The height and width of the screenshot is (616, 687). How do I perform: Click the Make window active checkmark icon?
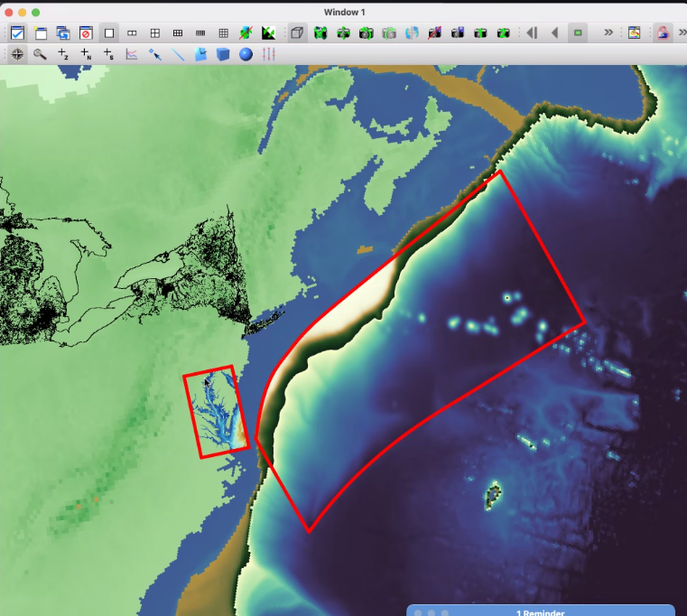(17, 33)
